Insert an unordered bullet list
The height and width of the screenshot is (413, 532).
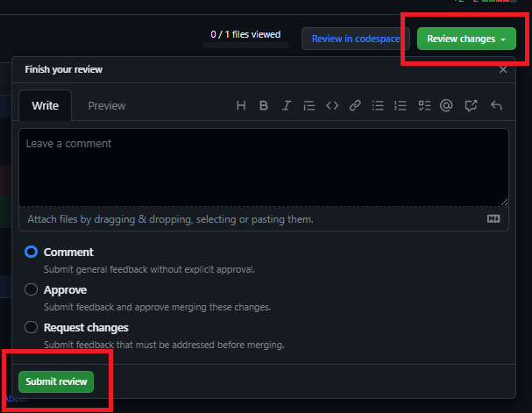click(378, 106)
